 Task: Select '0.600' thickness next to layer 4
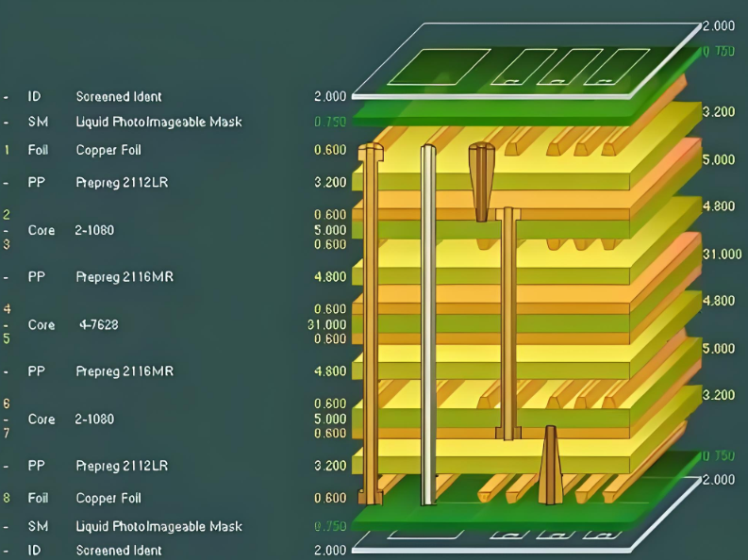click(330, 309)
